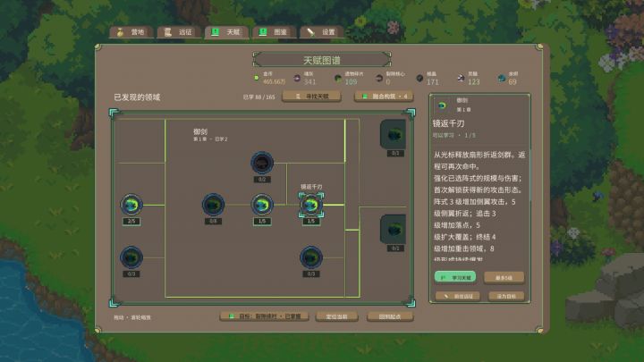Select the talent node labeled 2/5
Screen dimensions: 644x362
[x=131, y=205]
